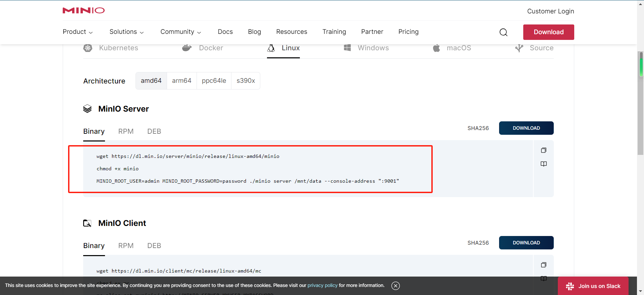The height and width of the screenshot is (295, 644).
Task: Select RPM tab under MinIO Client
Action: point(126,246)
